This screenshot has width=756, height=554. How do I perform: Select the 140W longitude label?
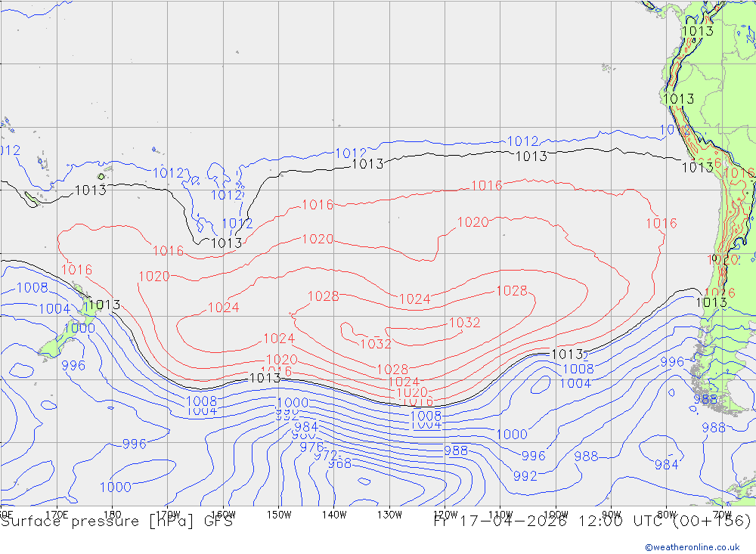(x=334, y=515)
